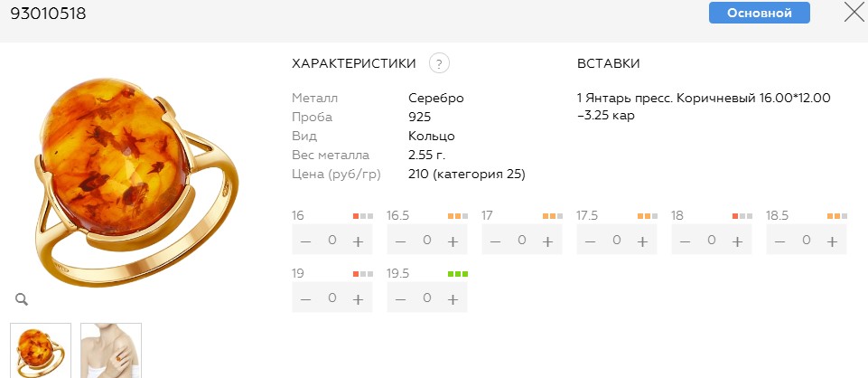The width and height of the screenshot is (868, 378).
Task: Decrease quantity for size 16.5
Action: click(x=401, y=241)
